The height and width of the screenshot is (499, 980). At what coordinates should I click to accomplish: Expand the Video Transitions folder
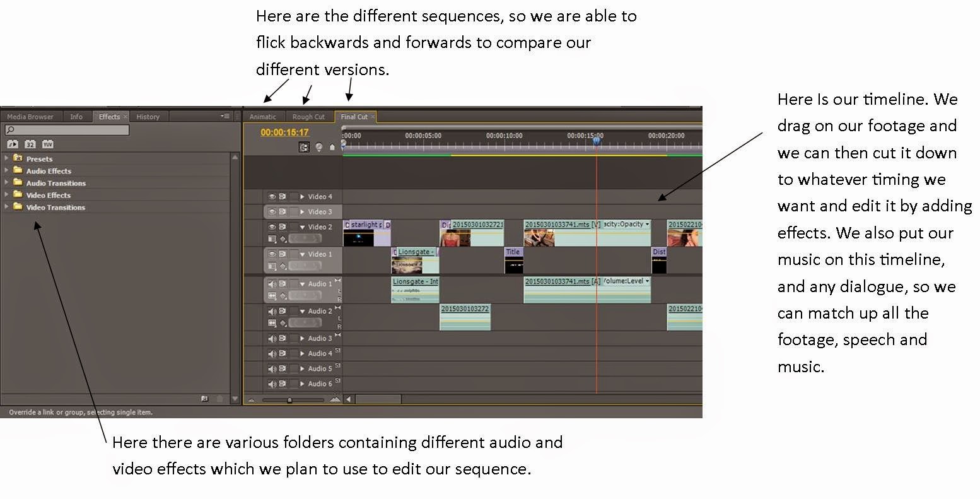[6, 206]
